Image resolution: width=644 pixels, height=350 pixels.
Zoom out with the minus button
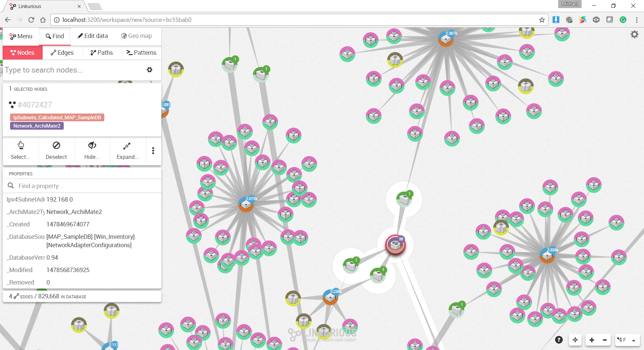(x=605, y=340)
